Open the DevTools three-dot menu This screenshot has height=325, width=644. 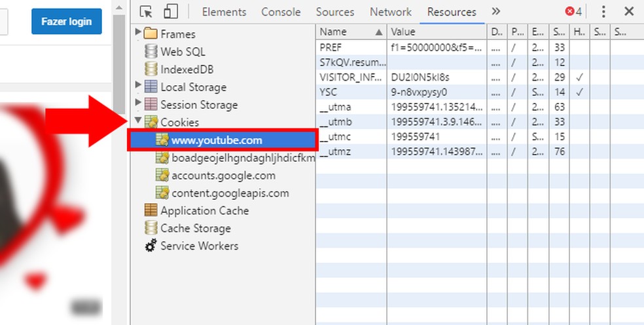point(603,12)
